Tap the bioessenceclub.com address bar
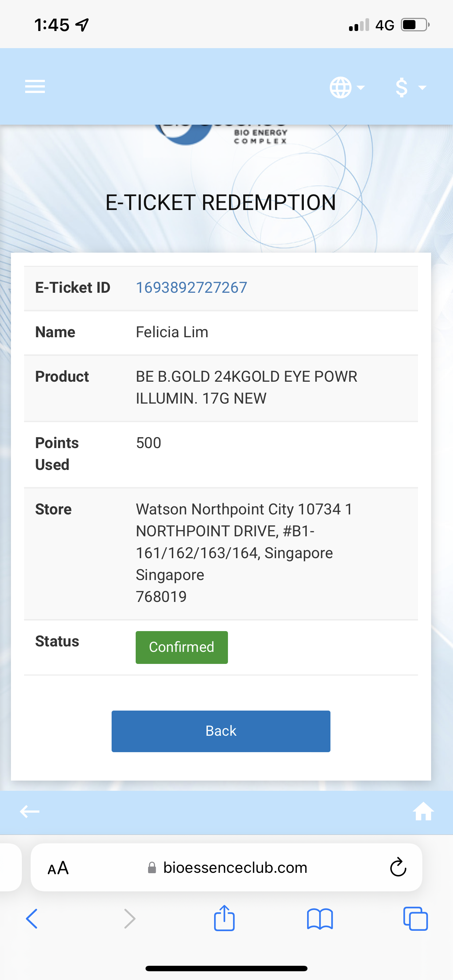Screen dimensions: 453x980 [235, 868]
